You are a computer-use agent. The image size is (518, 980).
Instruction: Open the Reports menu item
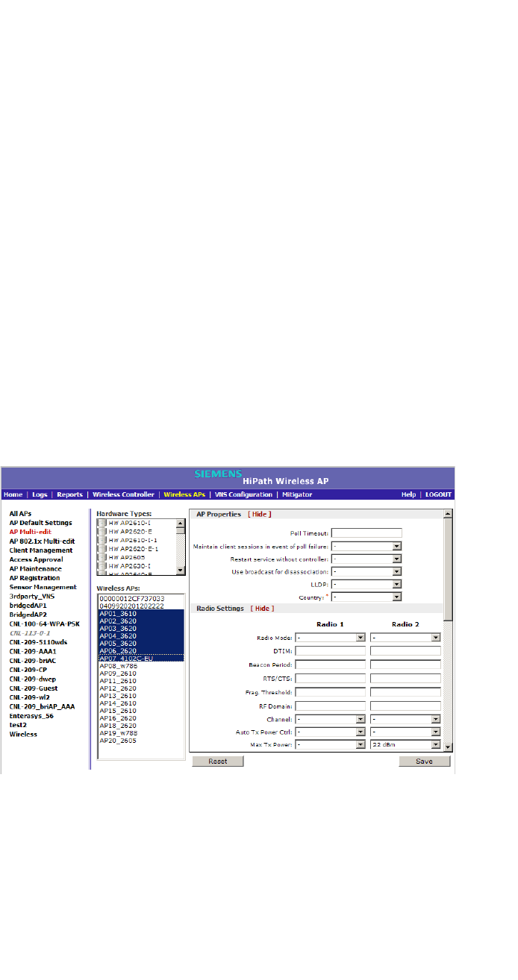pyautogui.click(x=70, y=494)
